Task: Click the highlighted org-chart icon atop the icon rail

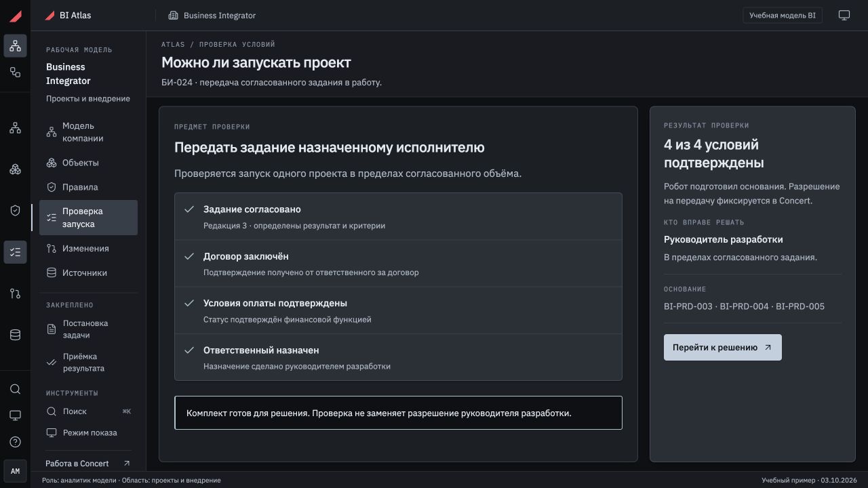Action: (15, 46)
